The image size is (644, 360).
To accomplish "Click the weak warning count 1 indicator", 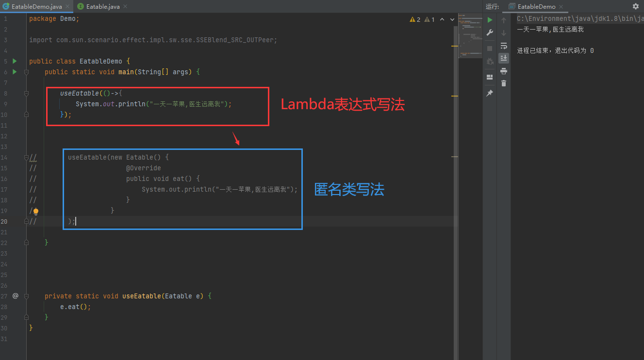I will [429, 19].
